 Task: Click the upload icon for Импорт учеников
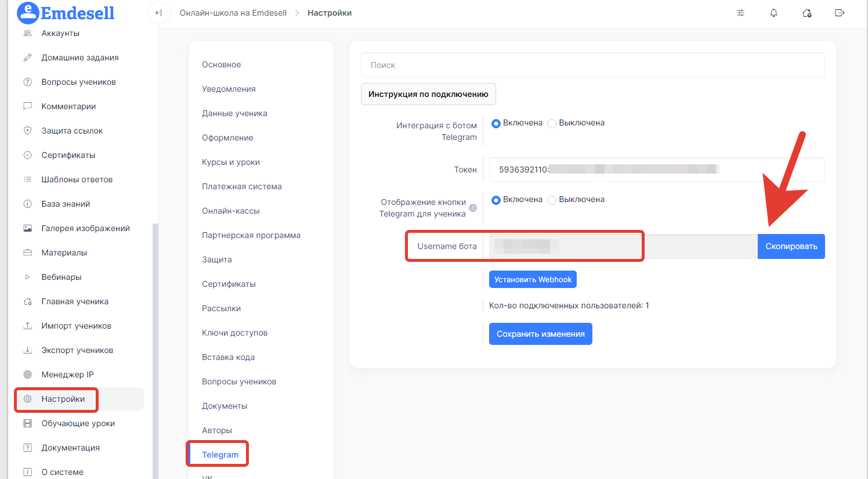point(27,326)
